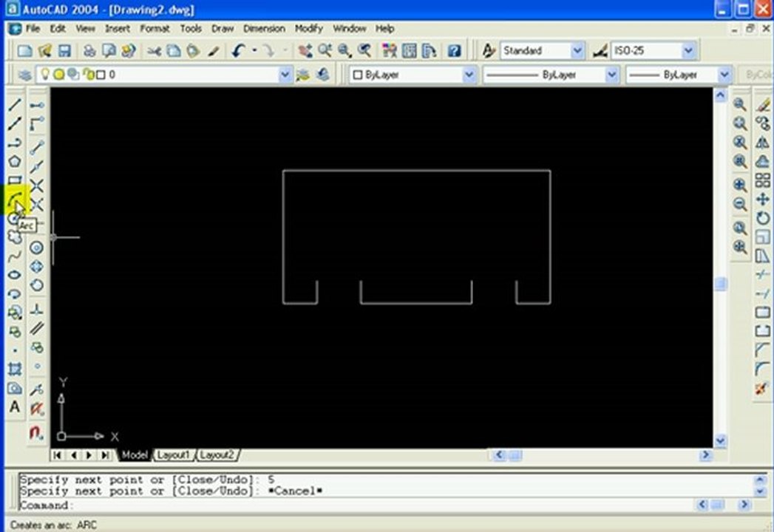
Task: Click Pan Realtime on the toolbar
Action: (x=305, y=50)
